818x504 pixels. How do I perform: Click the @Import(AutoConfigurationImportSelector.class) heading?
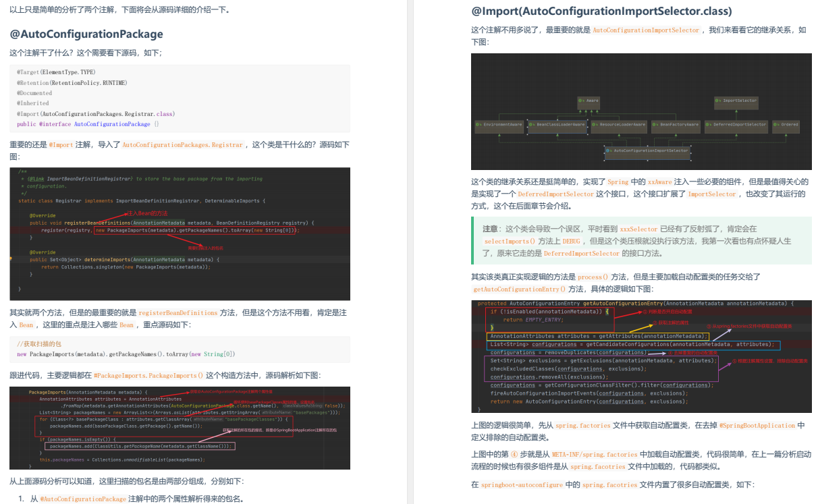601,11
